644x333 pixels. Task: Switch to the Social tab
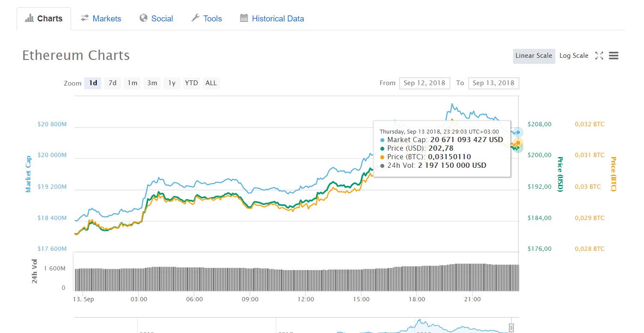point(156,19)
